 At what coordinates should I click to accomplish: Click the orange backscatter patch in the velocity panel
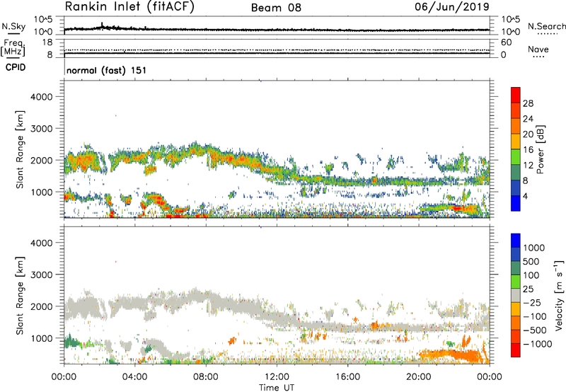(451, 354)
